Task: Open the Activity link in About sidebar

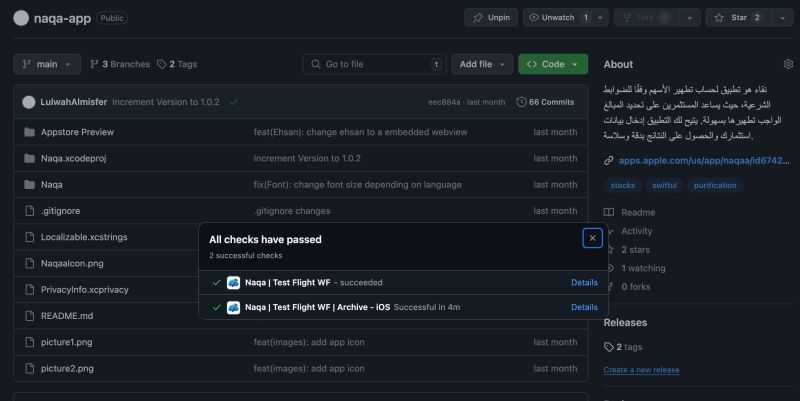Action: click(x=636, y=231)
